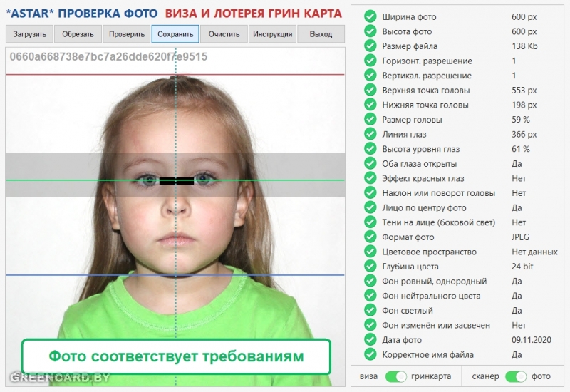Screen dimensions: 570x392
Task: Click the check icon beside Нижняя точка головы
Action: click(x=370, y=104)
